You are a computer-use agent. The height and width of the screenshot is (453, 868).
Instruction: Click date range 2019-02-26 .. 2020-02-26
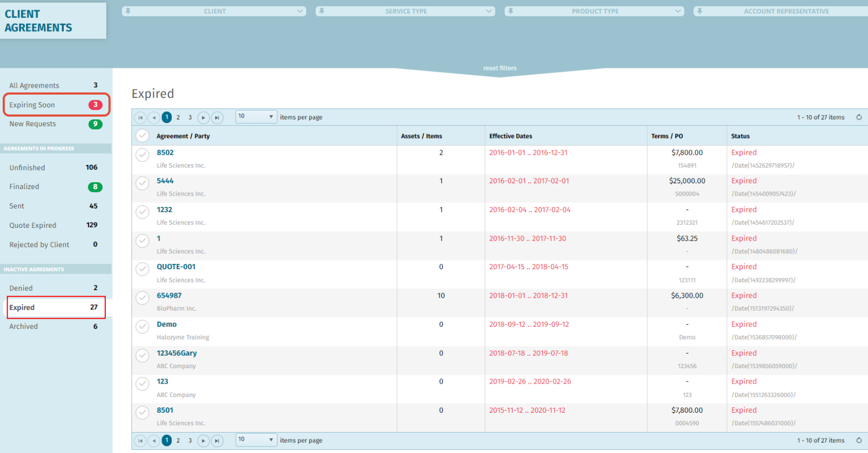[x=530, y=382]
